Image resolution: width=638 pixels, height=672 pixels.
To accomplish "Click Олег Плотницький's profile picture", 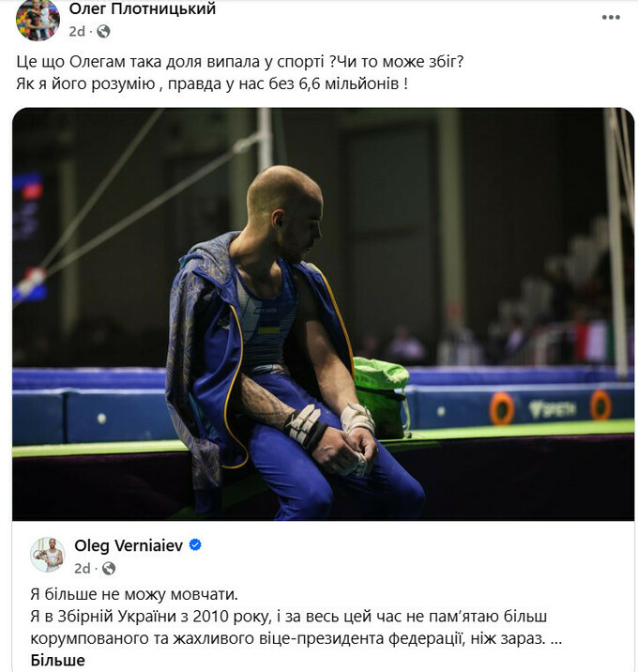I will 38,20.
